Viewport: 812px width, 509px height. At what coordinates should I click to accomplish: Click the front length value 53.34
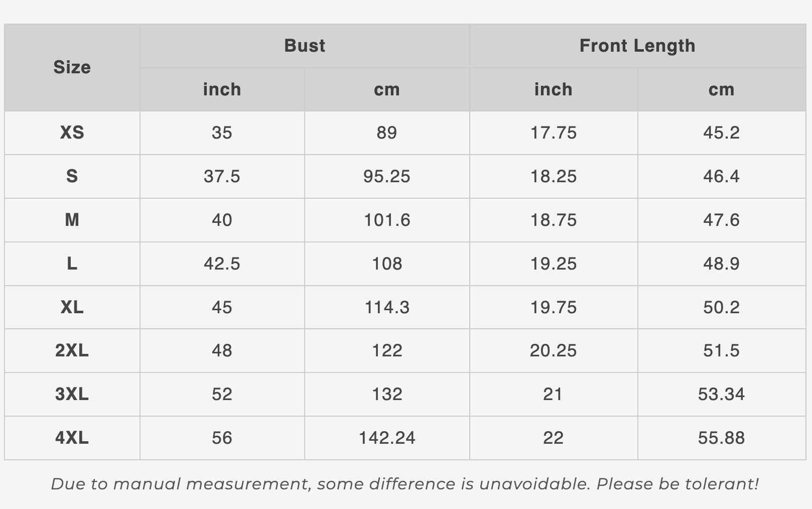(722, 394)
